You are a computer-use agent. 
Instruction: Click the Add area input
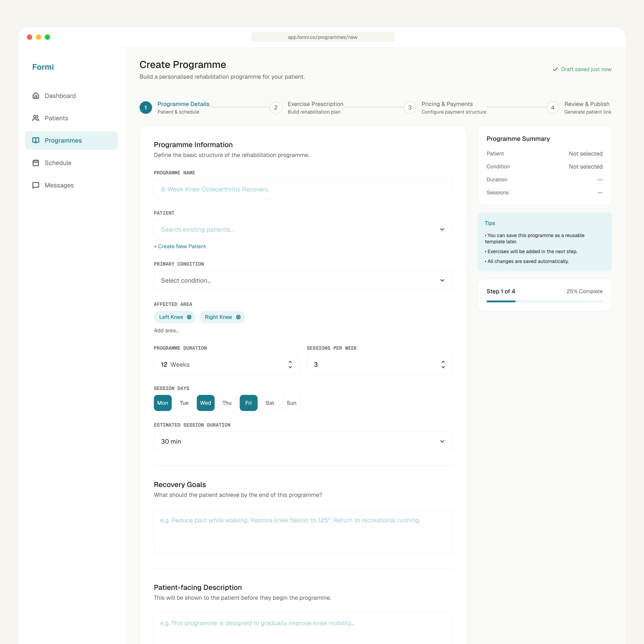tap(166, 330)
